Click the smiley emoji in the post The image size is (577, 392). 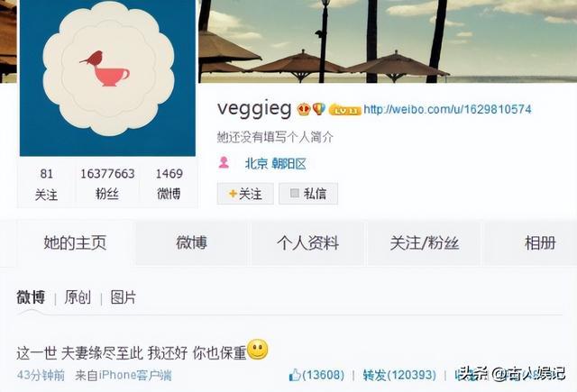[258, 350]
